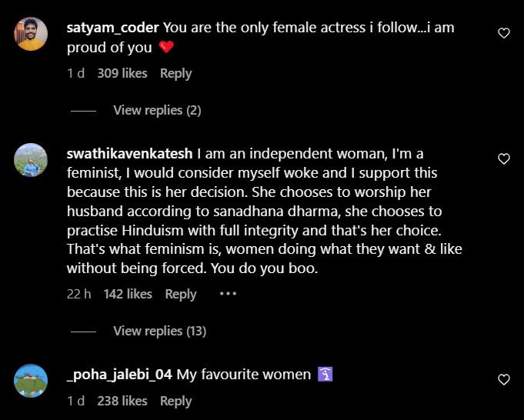The height and width of the screenshot is (420, 524).
Task: View the 309 likes list
Action: 122,74
